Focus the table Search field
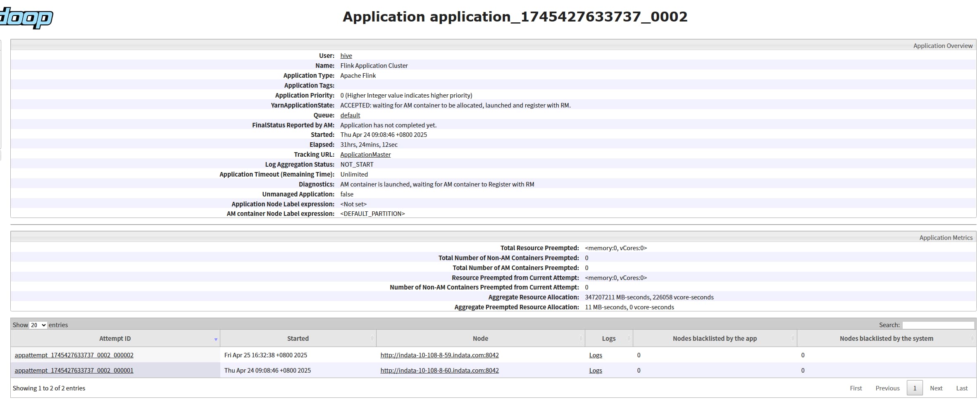This screenshot has height=402, width=980. [938, 325]
